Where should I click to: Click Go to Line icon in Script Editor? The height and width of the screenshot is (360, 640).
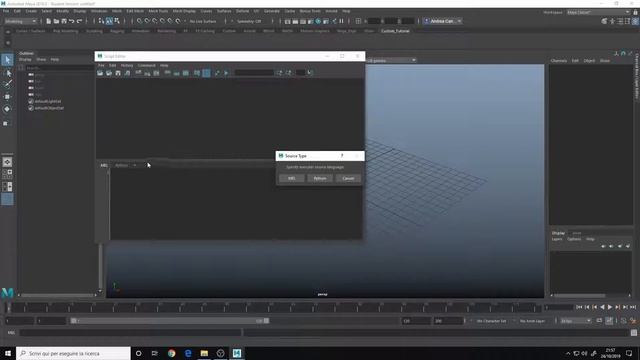pos(310,73)
